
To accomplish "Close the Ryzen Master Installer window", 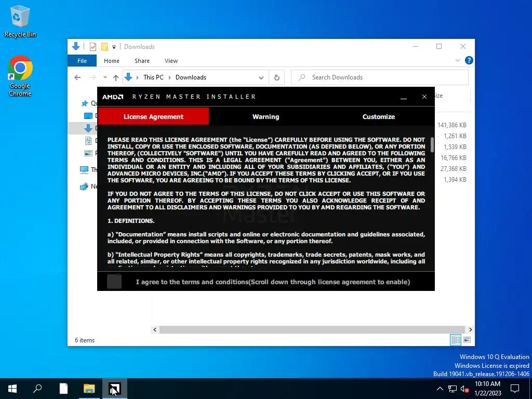I will pos(424,97).
